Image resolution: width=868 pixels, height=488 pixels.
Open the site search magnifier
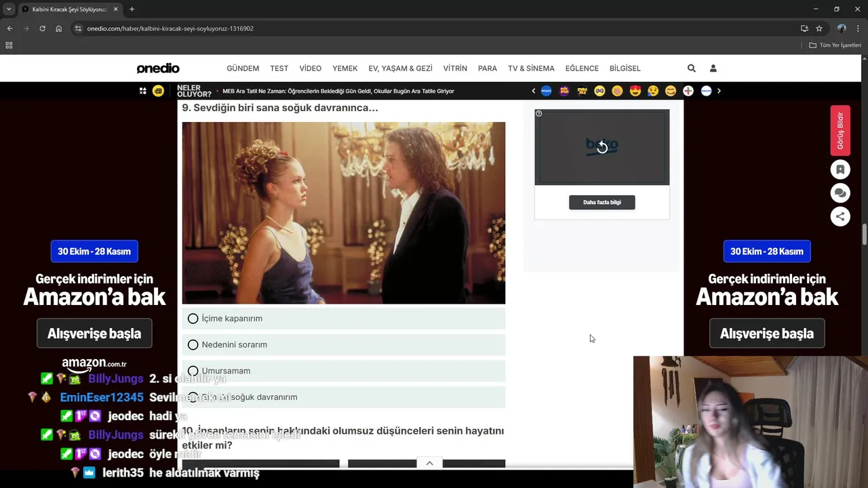pos(692,68)
